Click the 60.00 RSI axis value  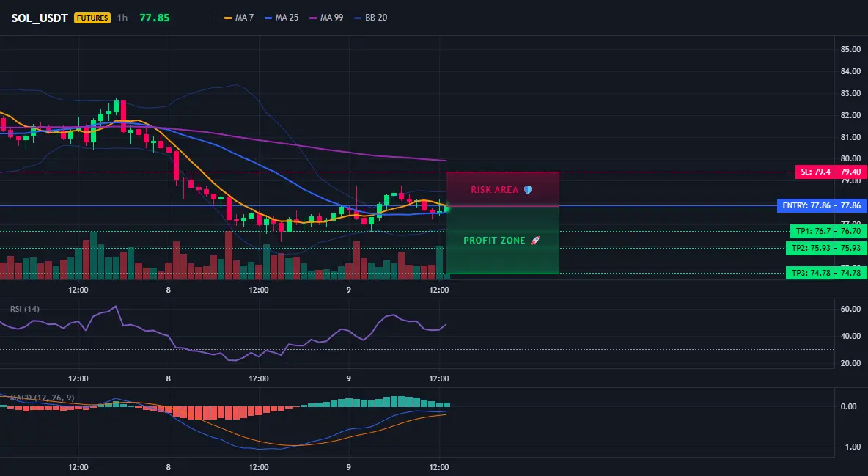pyautogui.click(x=850, y=309)
